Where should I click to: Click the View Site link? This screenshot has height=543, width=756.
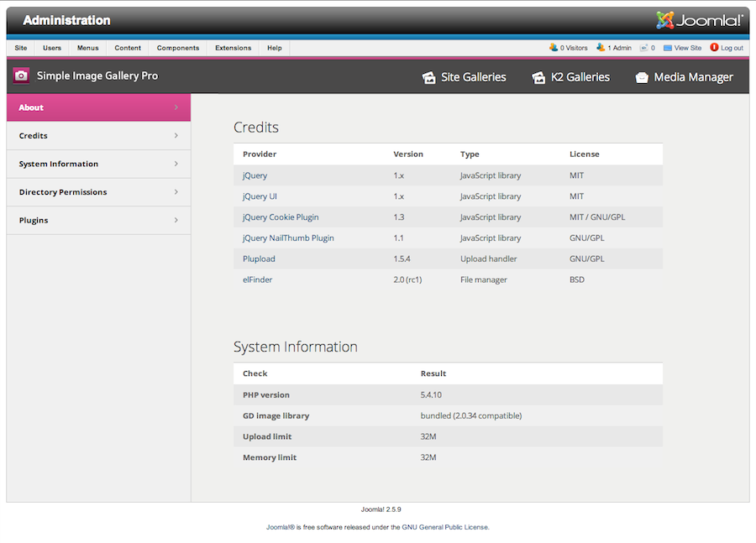click(x=687, y=48)
